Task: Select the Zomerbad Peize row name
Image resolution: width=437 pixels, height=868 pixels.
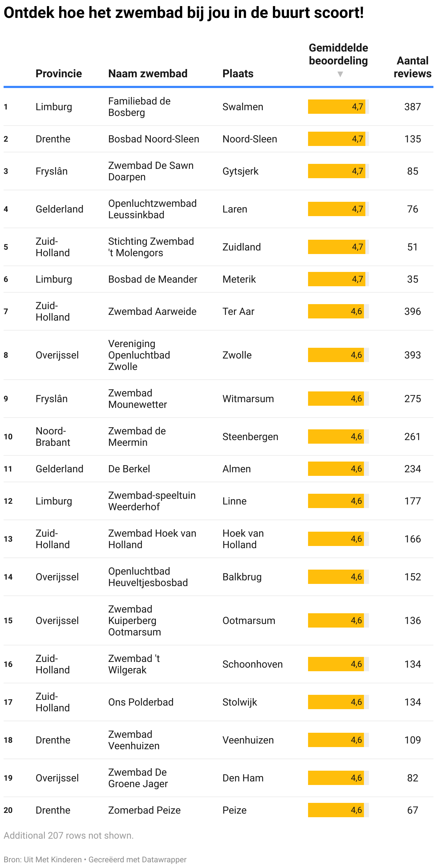Action: click(144, 810)
